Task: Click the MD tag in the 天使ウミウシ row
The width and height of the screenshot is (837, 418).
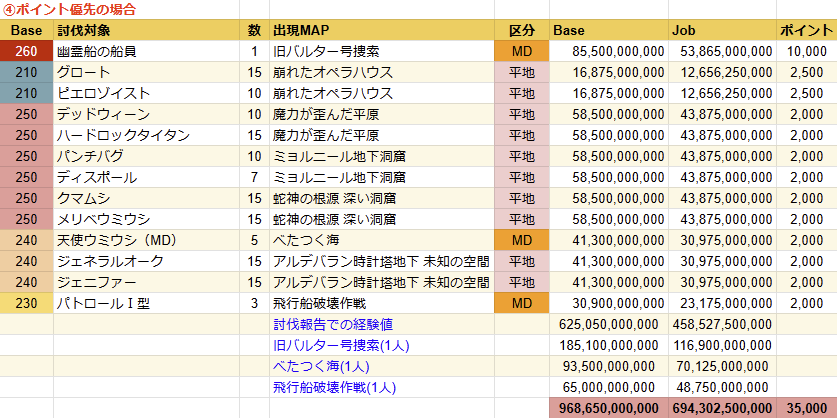Action: (x=522, y=240)
